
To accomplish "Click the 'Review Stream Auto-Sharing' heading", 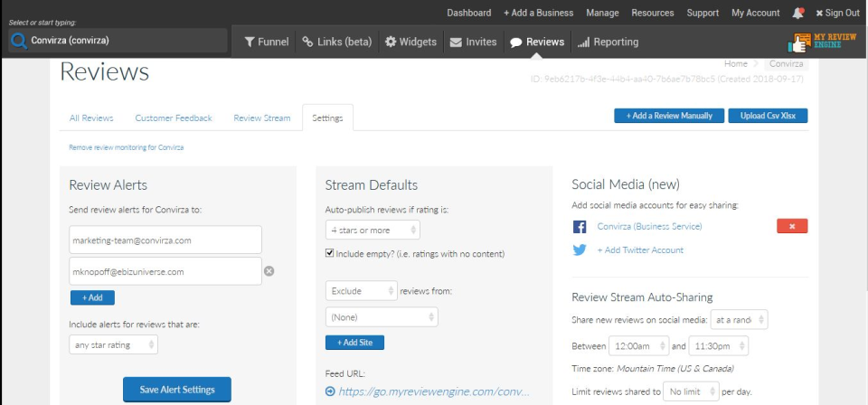I will [x=642, y=297].
